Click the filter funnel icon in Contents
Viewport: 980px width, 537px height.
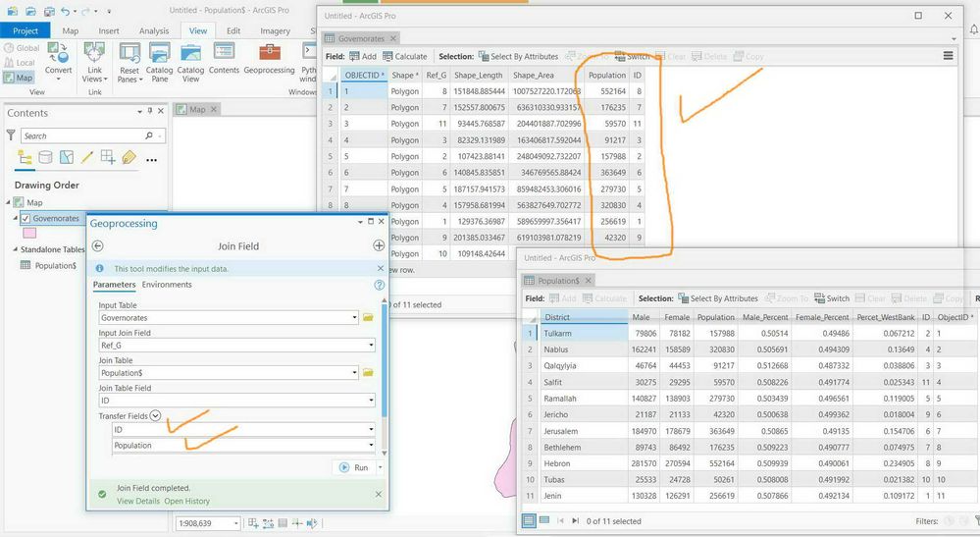tap(11, 135)
